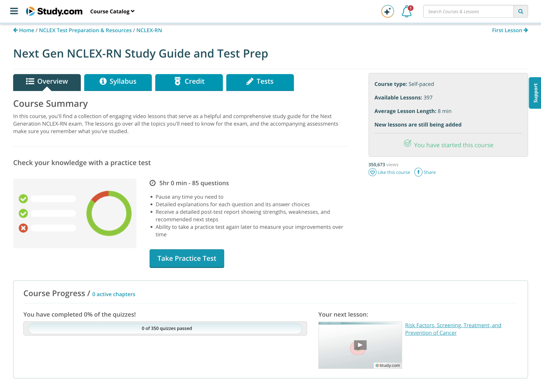The height and width of the screenshot is (392, 541).
Task: Click the Search Courses & Lessons field
Action: 468,11
